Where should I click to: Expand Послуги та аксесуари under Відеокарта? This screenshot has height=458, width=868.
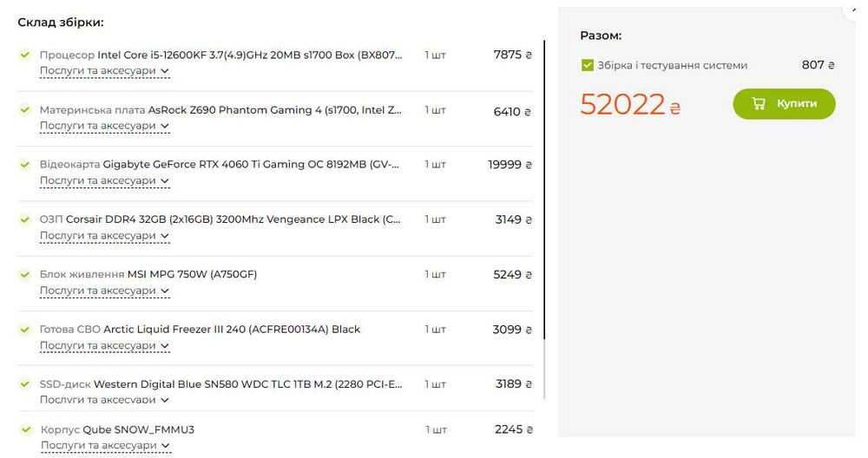coord(103,180)
